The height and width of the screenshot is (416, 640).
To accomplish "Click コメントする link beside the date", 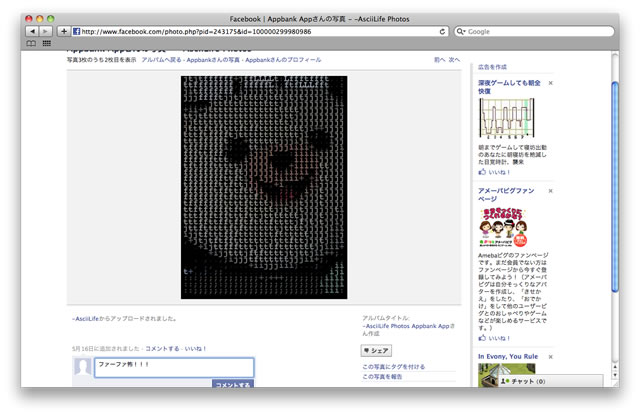I will pos(162,349).
